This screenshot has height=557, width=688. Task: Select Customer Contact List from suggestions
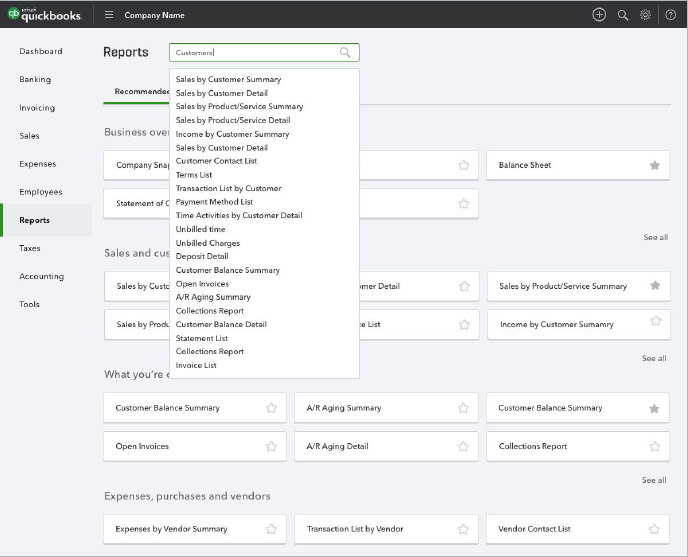(x=216, y=161)
